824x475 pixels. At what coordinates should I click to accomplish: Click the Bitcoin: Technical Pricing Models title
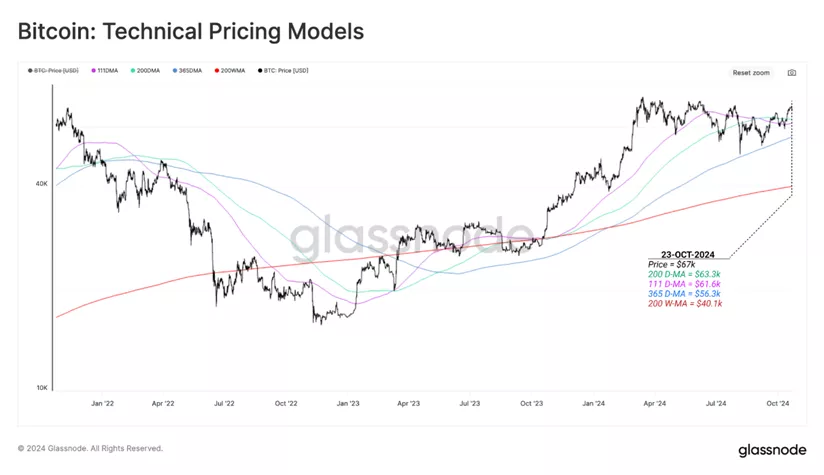click(191, 32)
